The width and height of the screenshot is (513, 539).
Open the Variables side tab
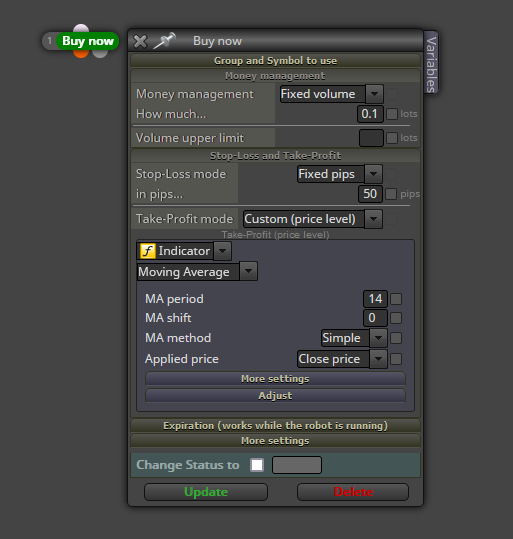(431, 64)
